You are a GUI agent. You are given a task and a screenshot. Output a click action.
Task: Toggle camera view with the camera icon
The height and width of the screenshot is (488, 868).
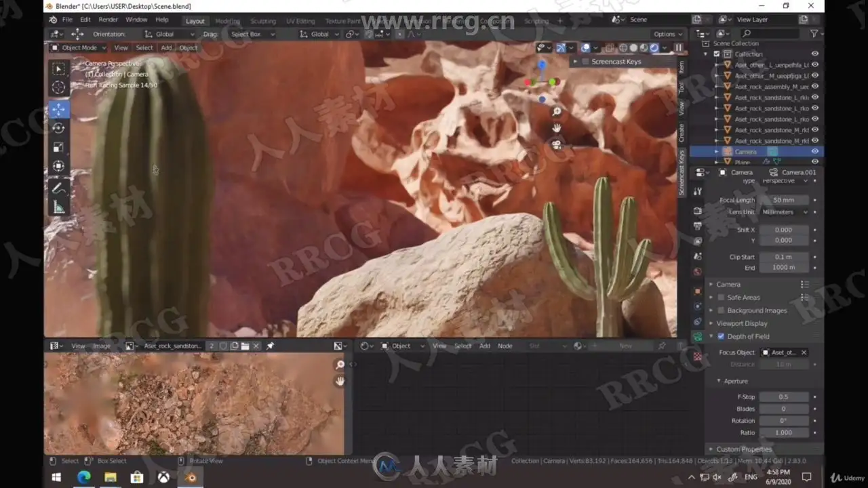(x=557, y=145)
